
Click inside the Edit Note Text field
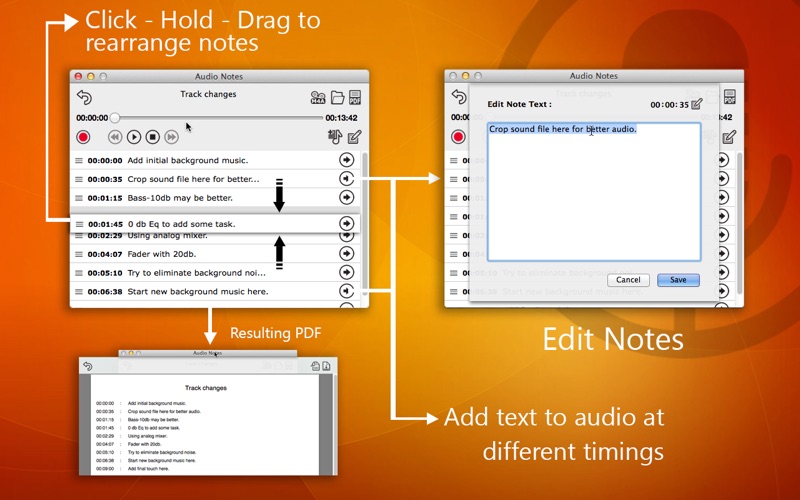point(594,192)
